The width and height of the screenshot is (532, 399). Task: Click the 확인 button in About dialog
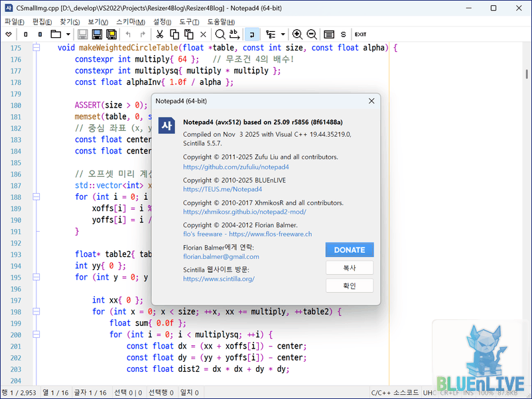click(350, 285)
